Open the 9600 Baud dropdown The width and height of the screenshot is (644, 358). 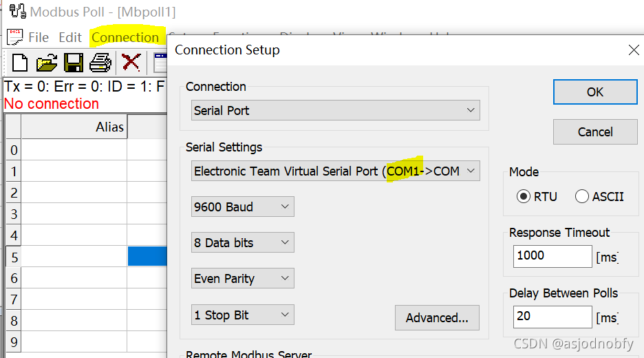coord(242,207)
